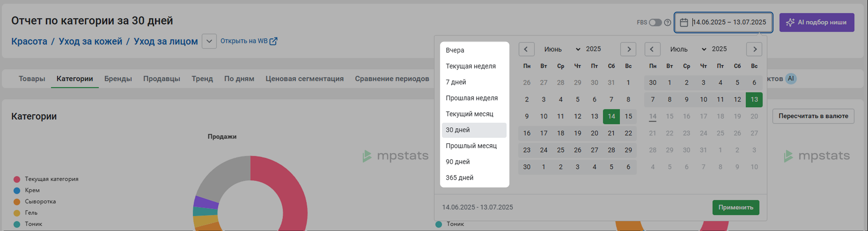Go to next month in June calendar

click(x=629, y=49)
